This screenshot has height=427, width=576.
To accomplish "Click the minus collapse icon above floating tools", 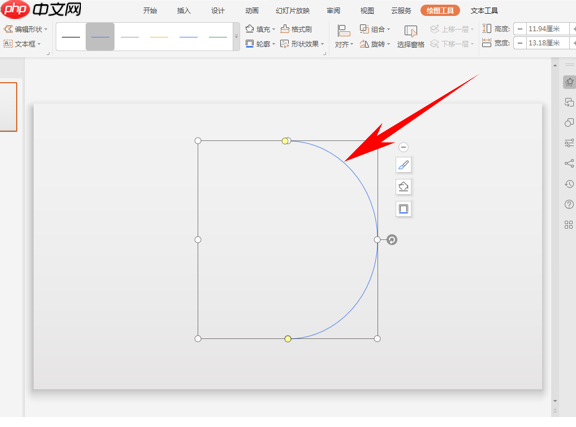I will point(403,147).
